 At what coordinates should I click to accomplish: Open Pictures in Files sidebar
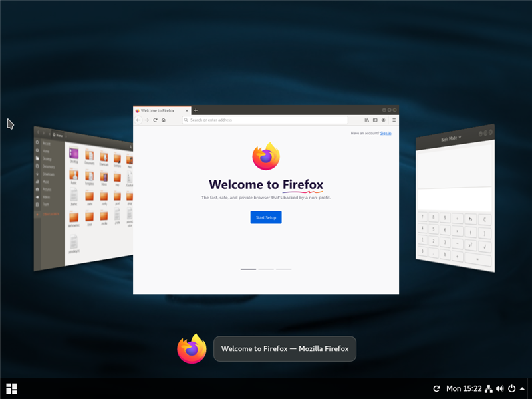pos(47,190)
